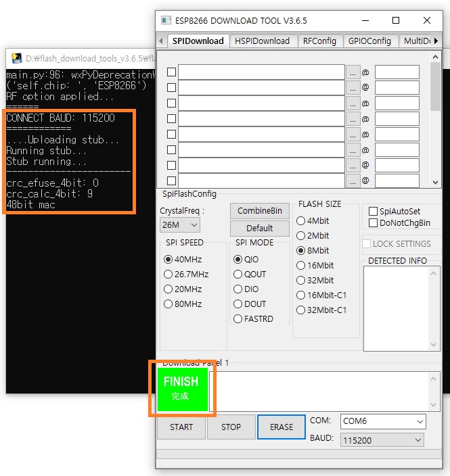Switch to the HSPIDownload tab
450x476 pixels.
coord(262,41)
